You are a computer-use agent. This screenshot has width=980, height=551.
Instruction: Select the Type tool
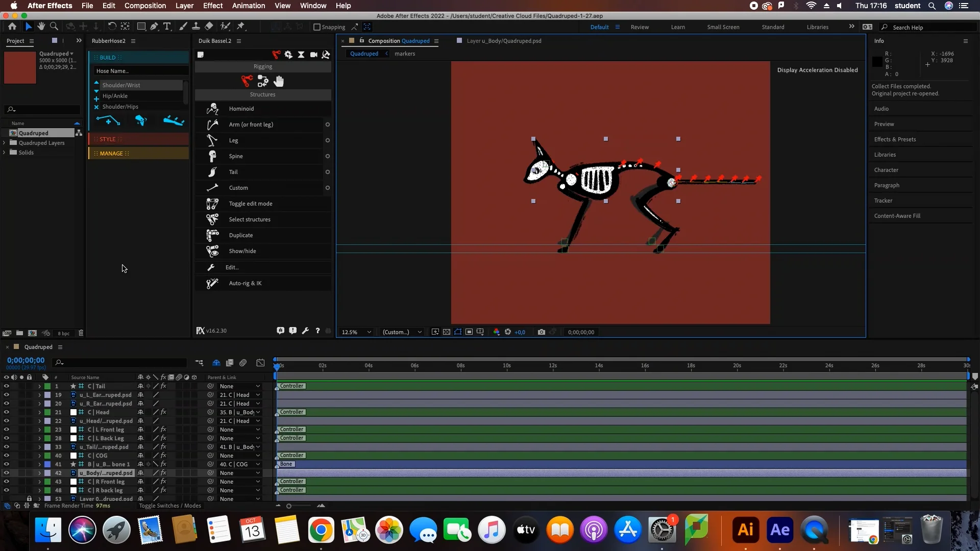[x=167, y=27]
